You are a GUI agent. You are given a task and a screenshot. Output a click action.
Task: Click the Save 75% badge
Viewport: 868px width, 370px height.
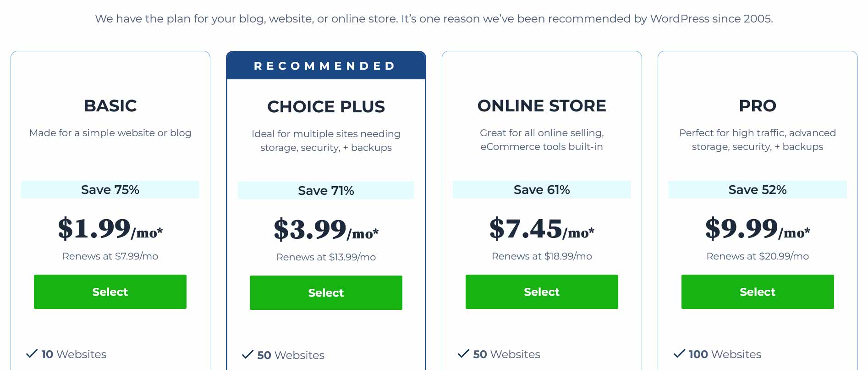[x=110, y=190]
